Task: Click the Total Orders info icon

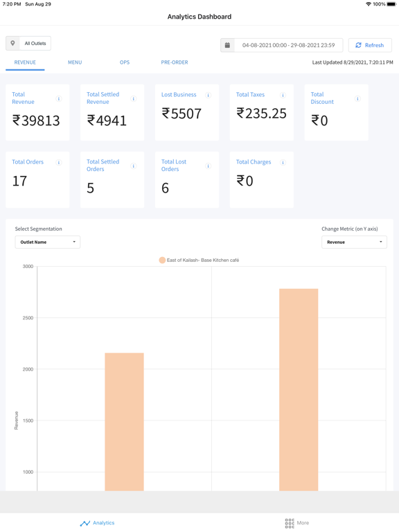Action: click(59, 163)
